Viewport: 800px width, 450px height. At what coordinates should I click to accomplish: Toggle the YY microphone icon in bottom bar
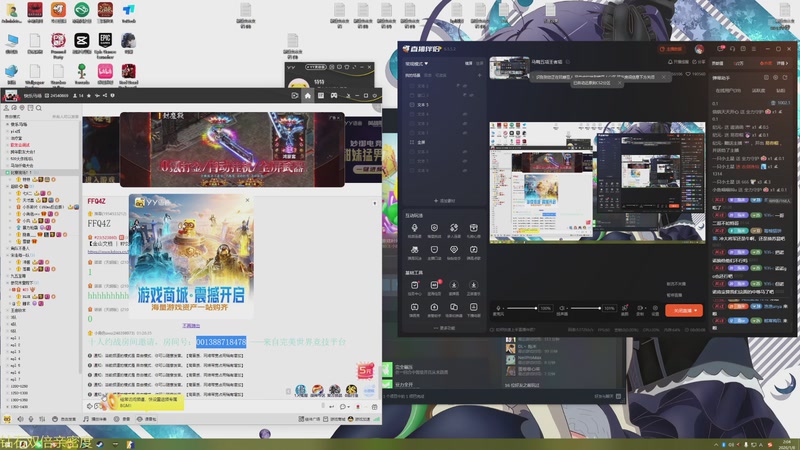(31, 419)
